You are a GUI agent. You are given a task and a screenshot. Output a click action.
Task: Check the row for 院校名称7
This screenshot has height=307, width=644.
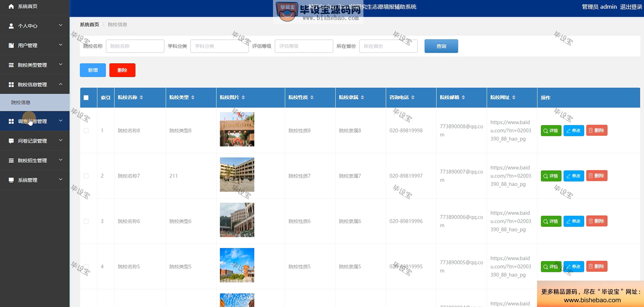[x=86, y=176]
